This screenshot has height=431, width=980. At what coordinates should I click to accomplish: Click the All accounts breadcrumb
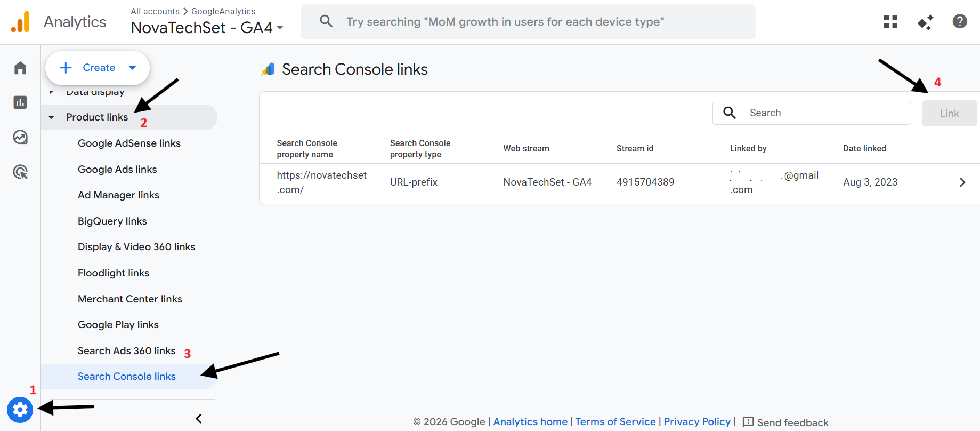[x=155, y=11]
